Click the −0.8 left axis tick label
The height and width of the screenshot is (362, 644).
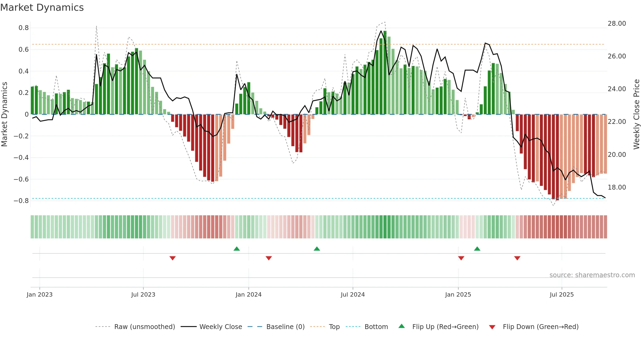click(21, 201)
